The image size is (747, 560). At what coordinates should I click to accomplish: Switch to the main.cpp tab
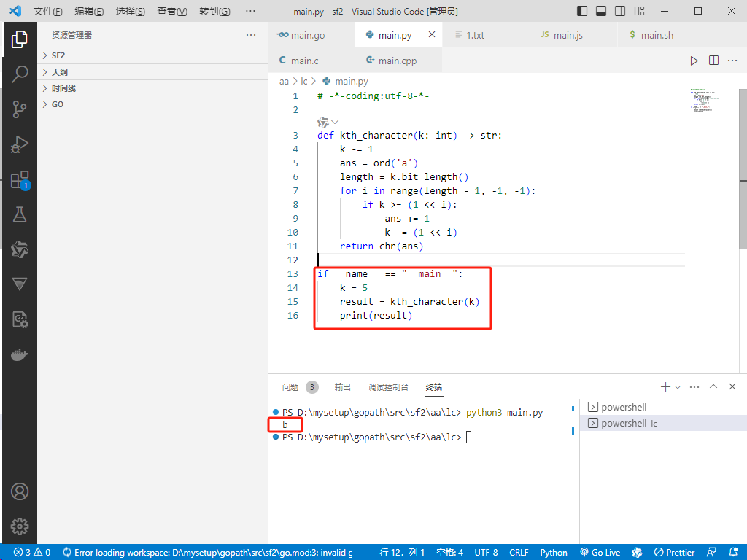[398, 61]
